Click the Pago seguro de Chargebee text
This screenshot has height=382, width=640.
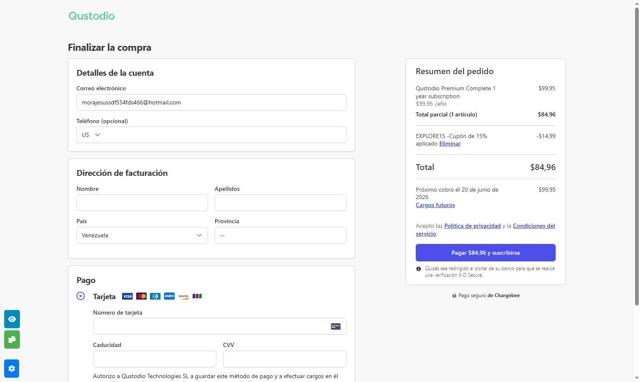pos(489,295)
